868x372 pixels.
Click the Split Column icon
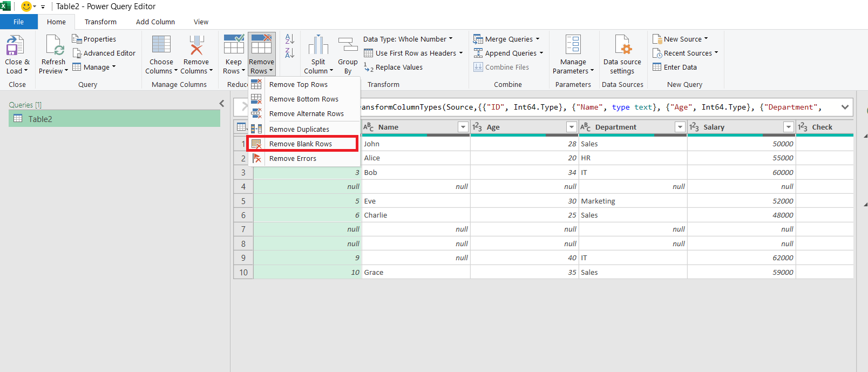tap(318, 45)
